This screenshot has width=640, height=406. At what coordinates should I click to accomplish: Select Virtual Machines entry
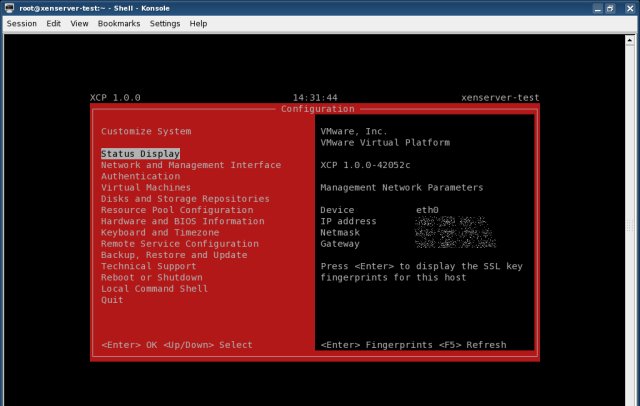(x=146, y=187)
